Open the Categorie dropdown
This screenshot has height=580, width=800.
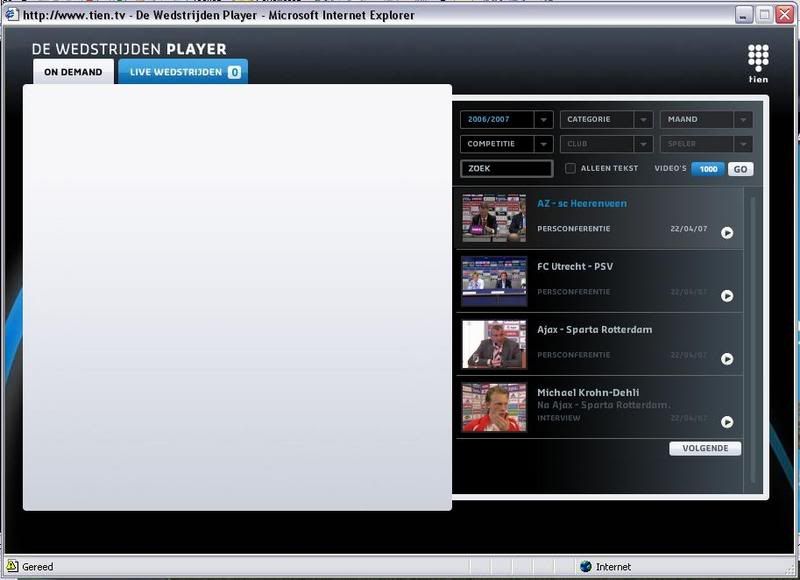(x=606, y=119)
